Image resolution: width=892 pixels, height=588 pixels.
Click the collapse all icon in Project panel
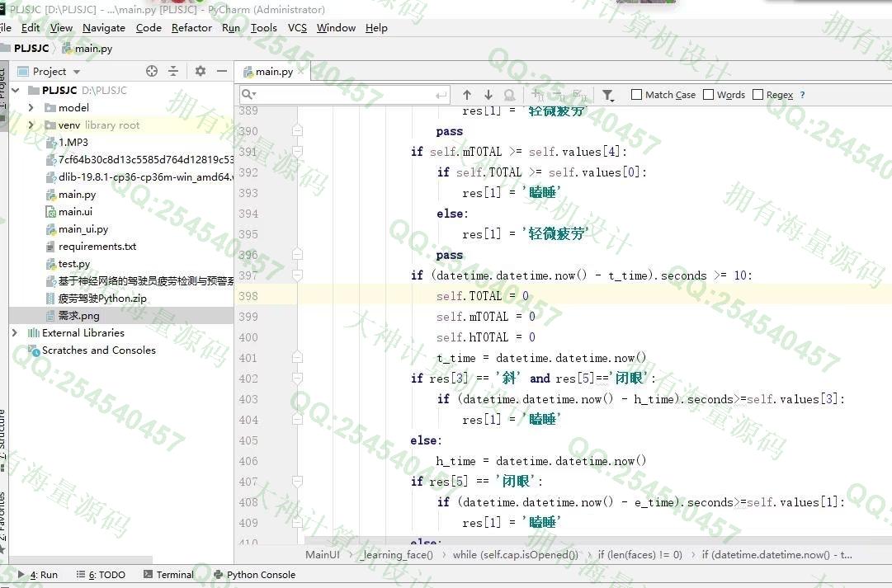[x=173, y=71]
